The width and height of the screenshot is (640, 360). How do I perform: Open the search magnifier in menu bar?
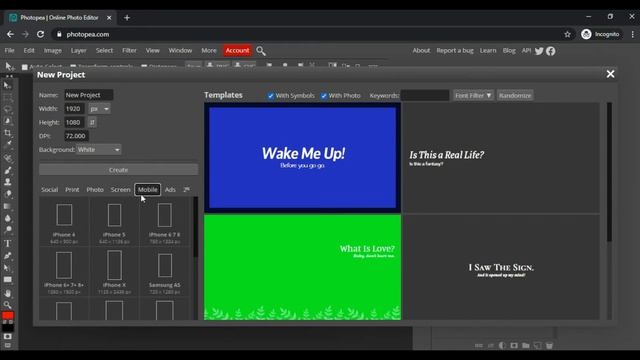pyautogui.click(x=261, y=51)
